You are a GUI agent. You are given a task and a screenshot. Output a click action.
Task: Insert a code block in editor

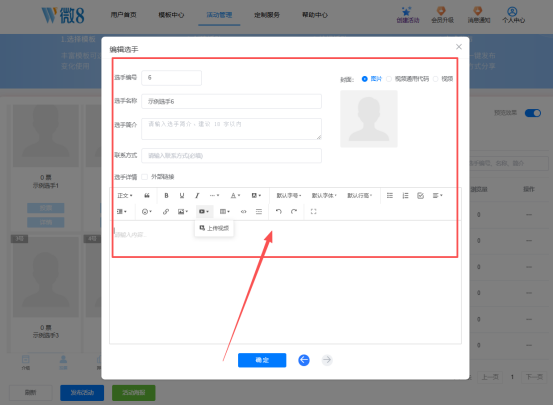click(243, 212)
